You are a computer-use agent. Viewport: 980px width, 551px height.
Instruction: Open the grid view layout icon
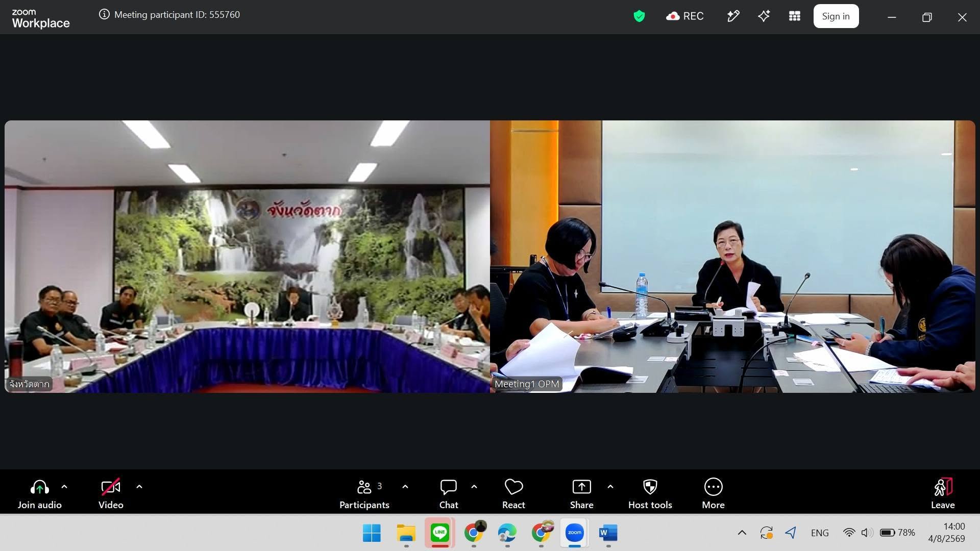(794, 16)
